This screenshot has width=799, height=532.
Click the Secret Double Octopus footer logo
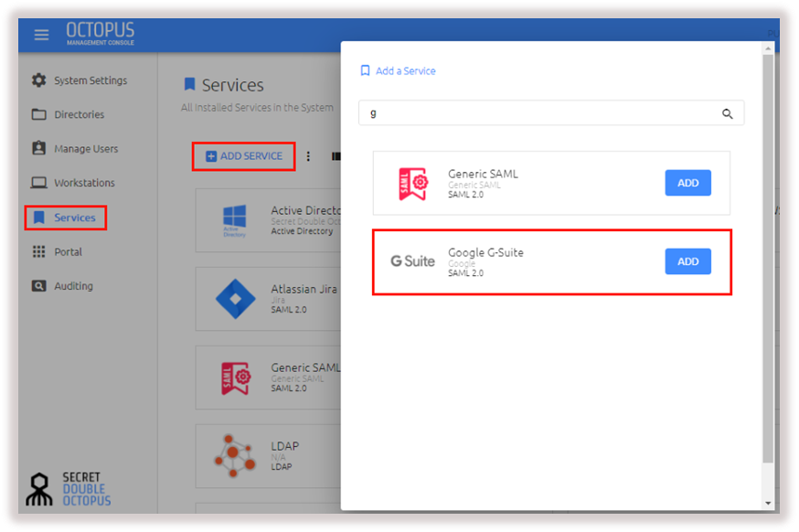[69, 489]
